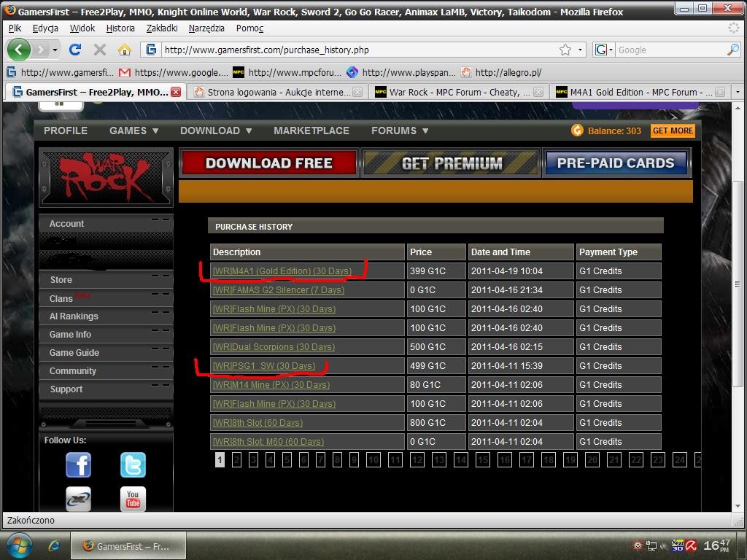
Task: Open the Historia menu
Action: [x=120, y=28]
